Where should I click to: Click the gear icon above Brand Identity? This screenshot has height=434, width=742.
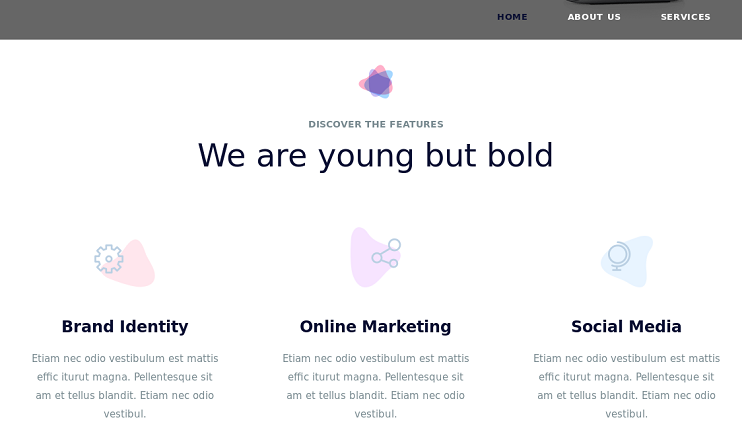[x=108, y=259]
